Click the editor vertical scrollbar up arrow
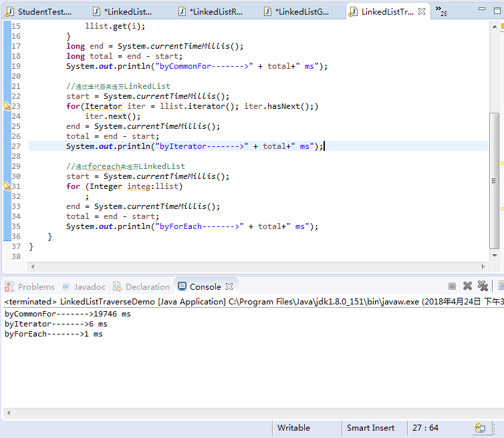 495,27
